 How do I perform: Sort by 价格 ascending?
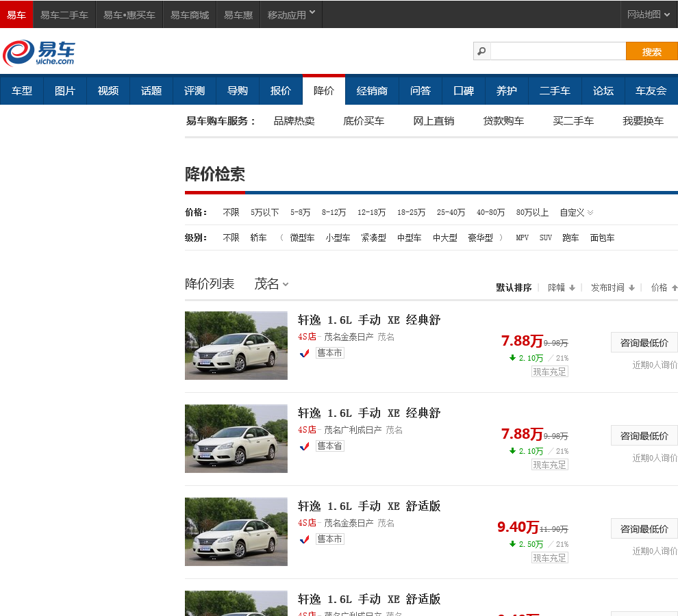(x=675, y=288)
